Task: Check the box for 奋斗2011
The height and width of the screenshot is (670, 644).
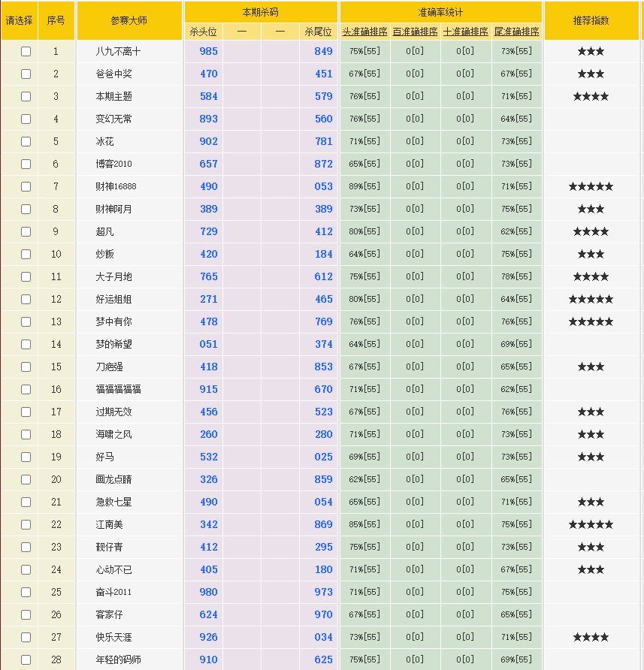Action: (26, 592)
